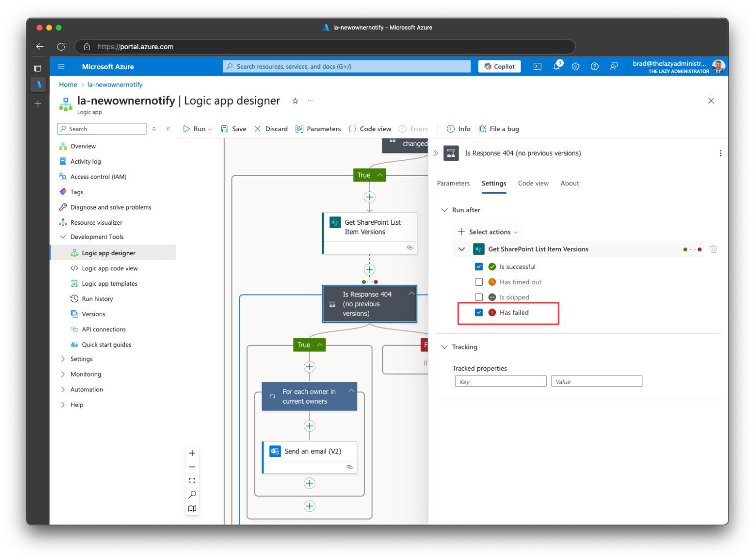Open the more options ellipsis beside the title

point(311,101)
